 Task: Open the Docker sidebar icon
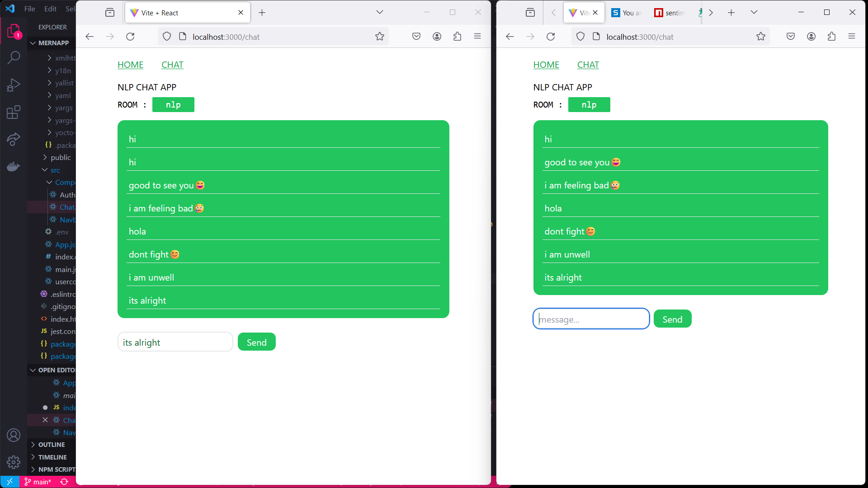coord(14,166)
